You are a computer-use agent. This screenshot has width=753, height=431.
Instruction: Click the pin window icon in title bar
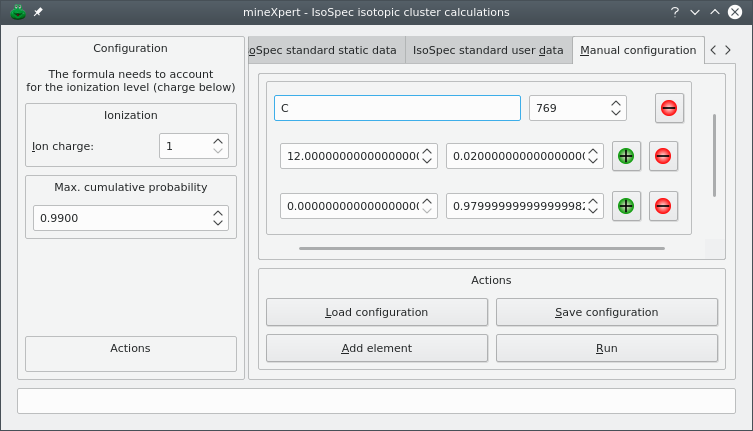click(38, 12)
